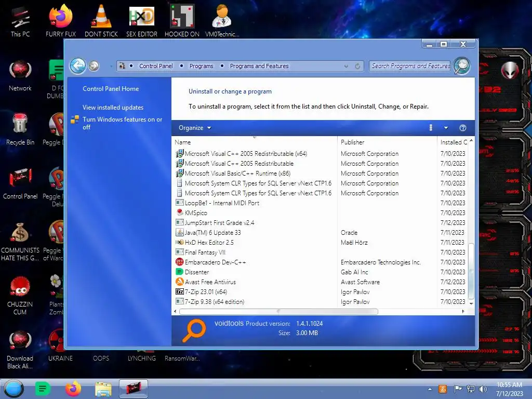Open SEX EDITOR HxD desktop icon
Viewport: 532px width, 399px height.
(x=142, y=22)
